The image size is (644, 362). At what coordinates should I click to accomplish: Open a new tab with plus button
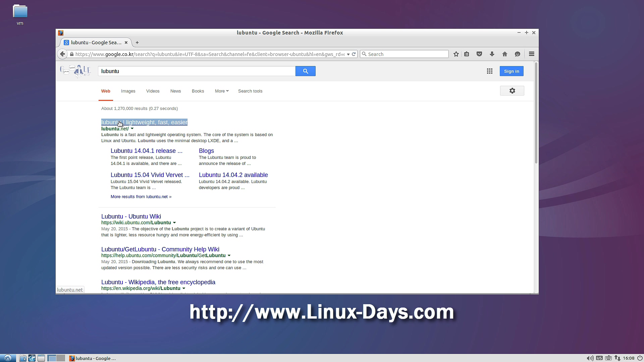137,43
